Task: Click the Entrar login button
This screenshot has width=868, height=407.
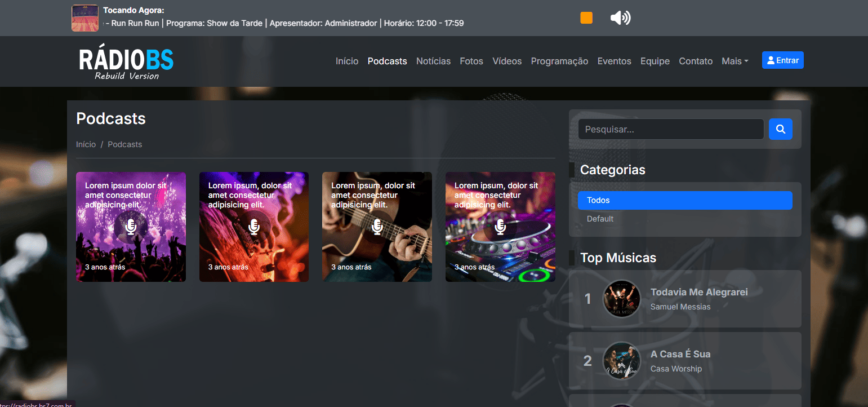Action: coord(783,60)
